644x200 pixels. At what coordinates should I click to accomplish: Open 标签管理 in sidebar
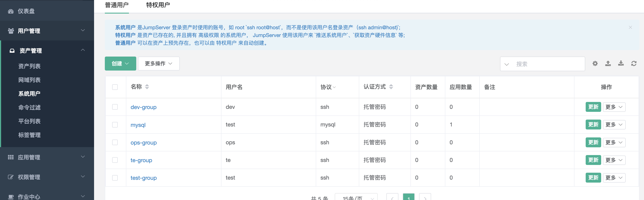tap(29, 135)
